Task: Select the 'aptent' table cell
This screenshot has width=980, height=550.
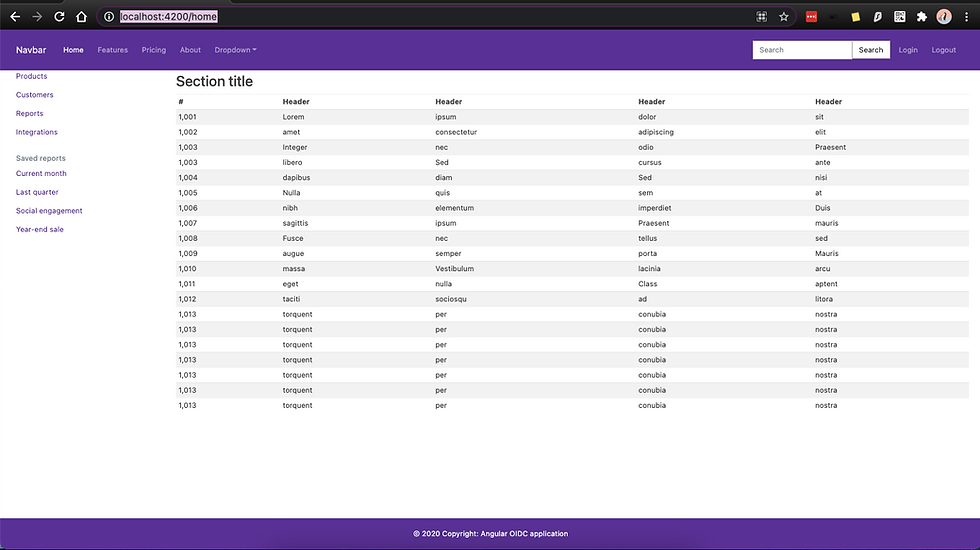Action: pos(826,284)
